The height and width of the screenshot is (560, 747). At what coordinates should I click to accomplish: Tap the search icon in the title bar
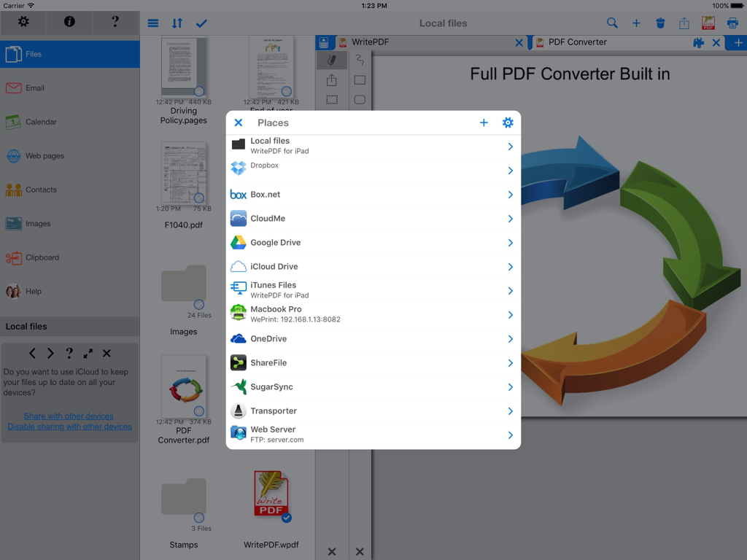pyautogui.click(x=611, y=23)
